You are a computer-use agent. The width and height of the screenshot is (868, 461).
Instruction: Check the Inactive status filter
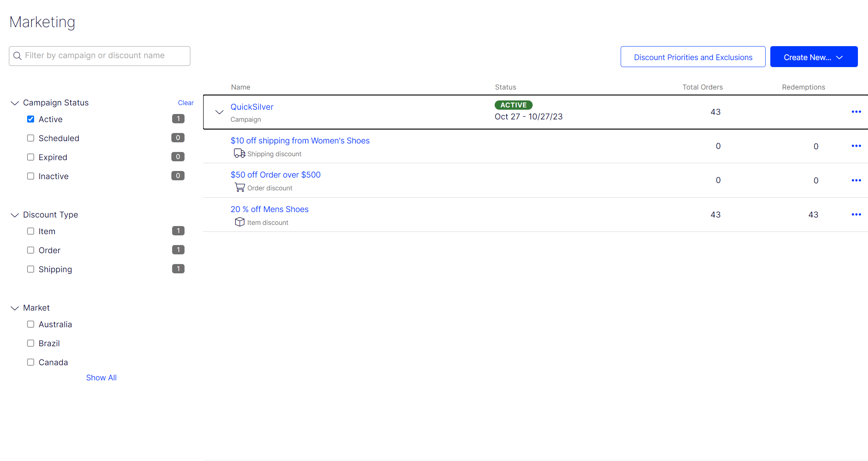click(31, 176)
